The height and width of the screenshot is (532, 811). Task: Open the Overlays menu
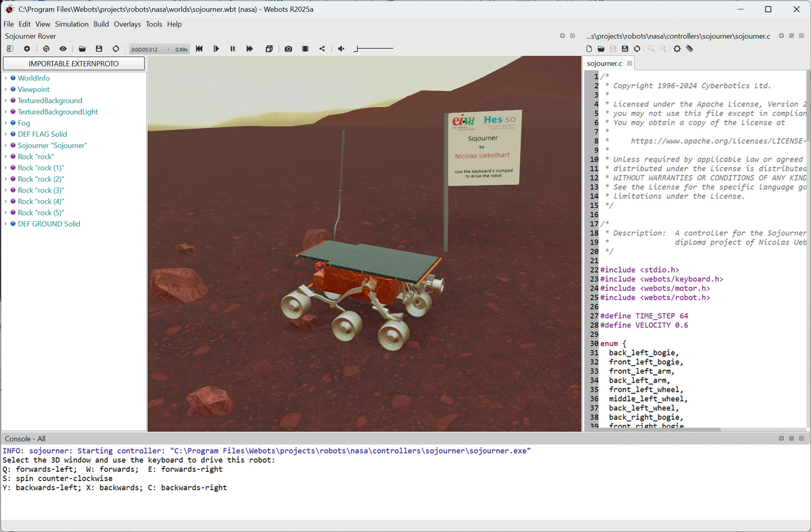coord(127,24)
